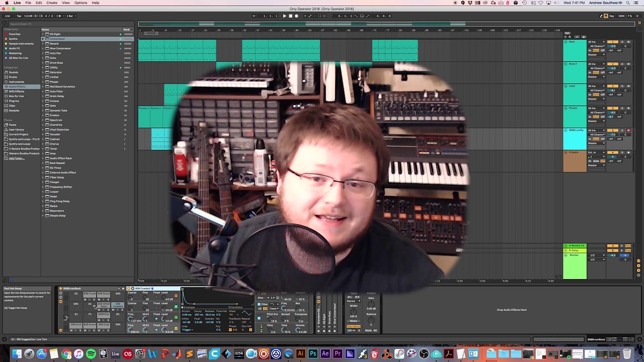Open Ableton Live icon in dock

pos(115,354)
